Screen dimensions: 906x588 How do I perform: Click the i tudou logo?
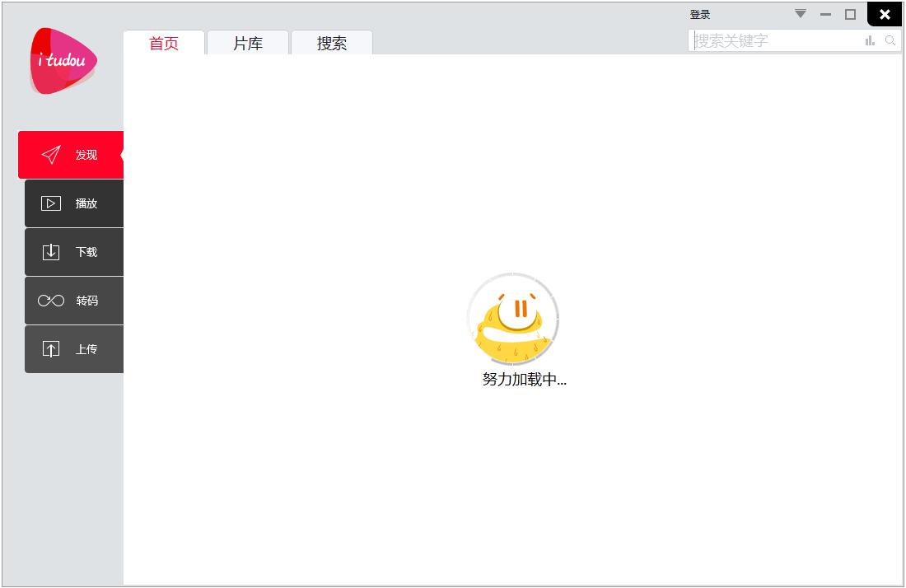coord(63,61)
